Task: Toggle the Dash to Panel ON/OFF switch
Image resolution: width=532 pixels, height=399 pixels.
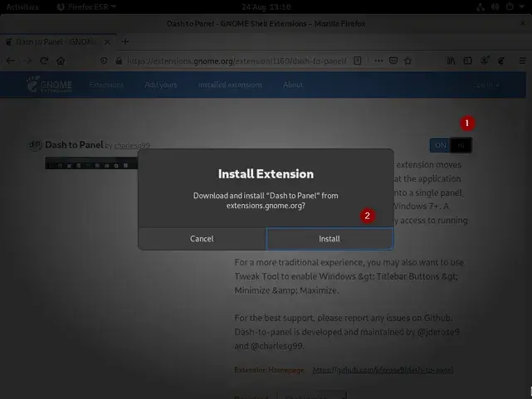Action: (451, 145)
